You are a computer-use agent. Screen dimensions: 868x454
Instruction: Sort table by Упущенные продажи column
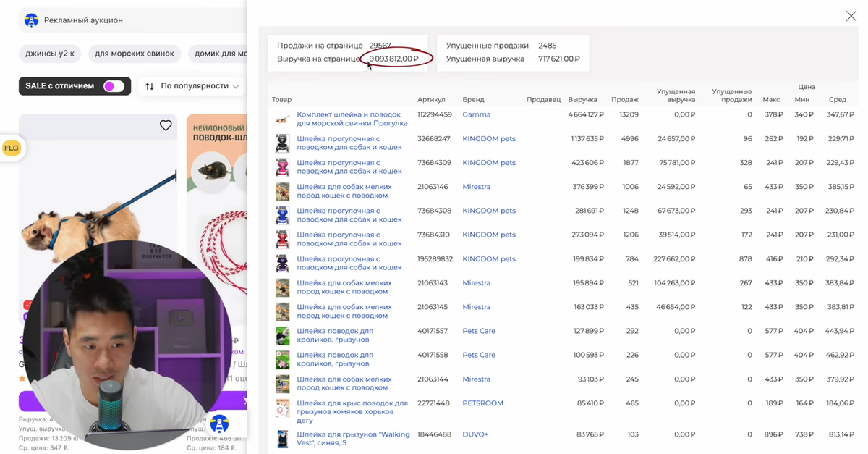(x=732, y=96)
